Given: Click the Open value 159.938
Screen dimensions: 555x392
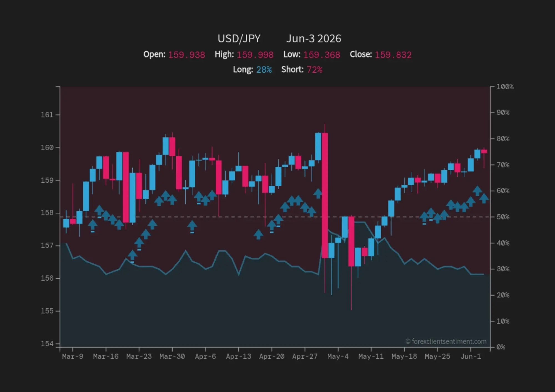Looking at the screenshot, I should point(186,55).
